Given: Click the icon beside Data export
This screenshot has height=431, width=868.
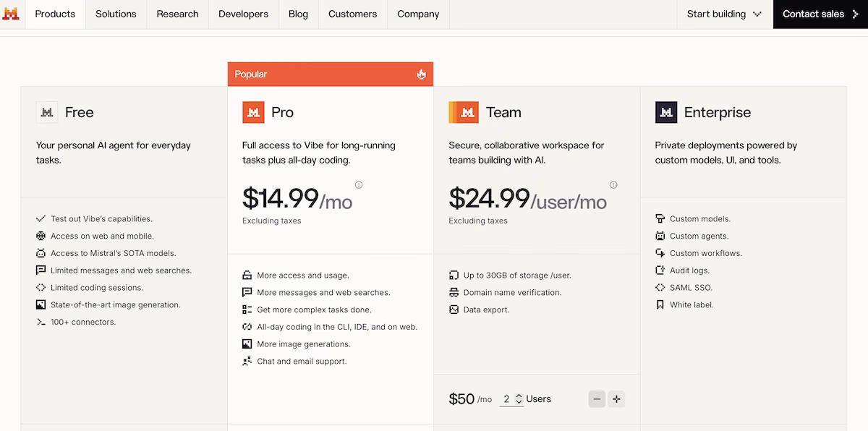Looking at the screenshot, I should point(454,310).
